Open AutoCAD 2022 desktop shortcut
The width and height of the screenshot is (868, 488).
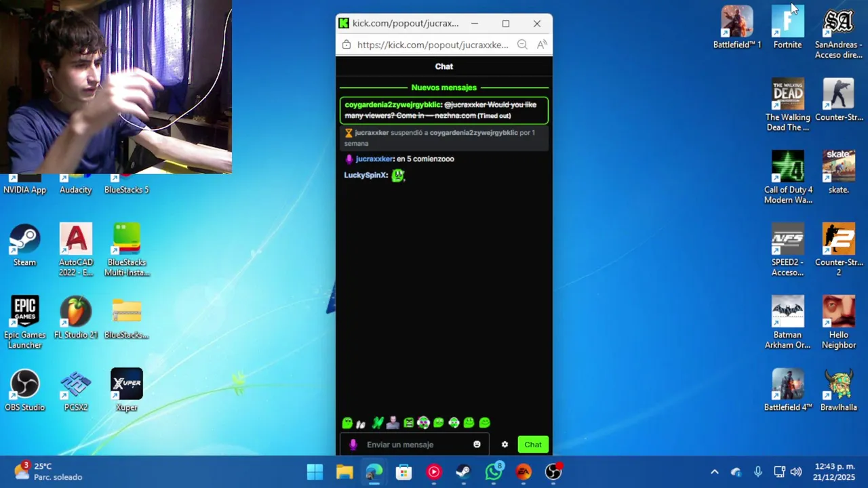coord(76,250)
